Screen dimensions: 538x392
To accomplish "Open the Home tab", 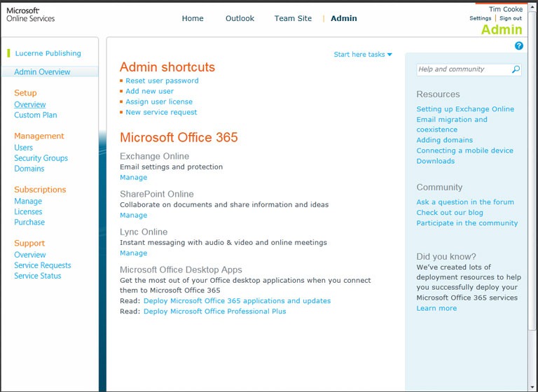I will (x=193, y=18).
